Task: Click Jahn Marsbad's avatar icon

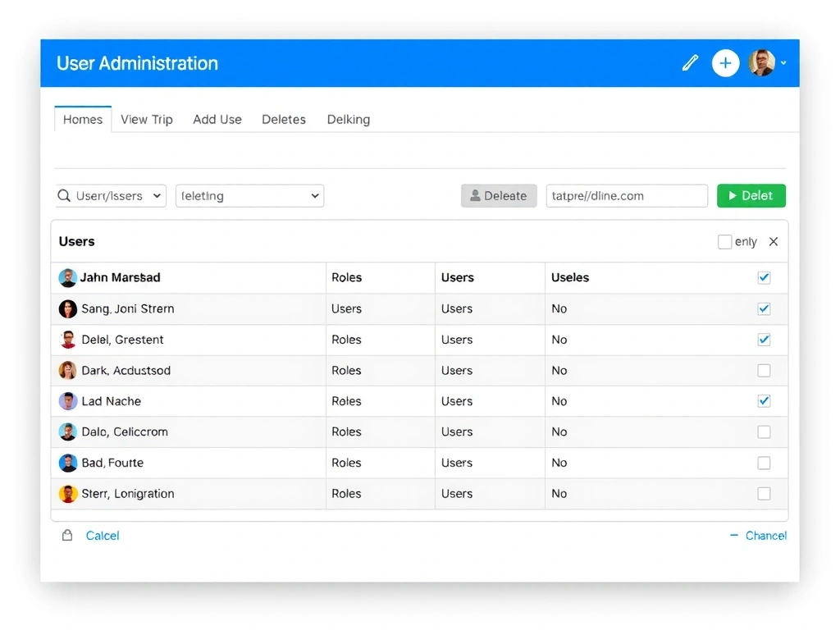Action: coord(67,278)
